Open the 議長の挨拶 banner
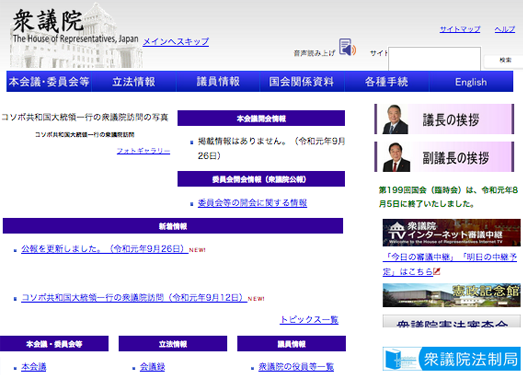The width and height of the screenshot is (523, 375). click(444, 119)
